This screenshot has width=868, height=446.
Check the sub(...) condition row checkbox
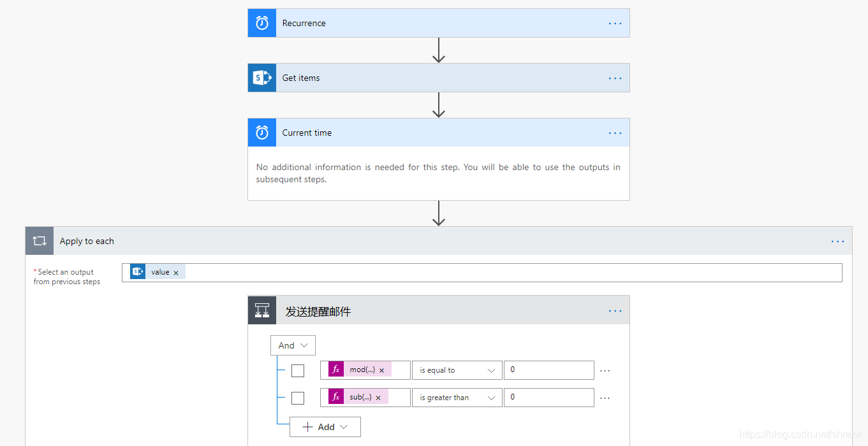coord(298,398)
